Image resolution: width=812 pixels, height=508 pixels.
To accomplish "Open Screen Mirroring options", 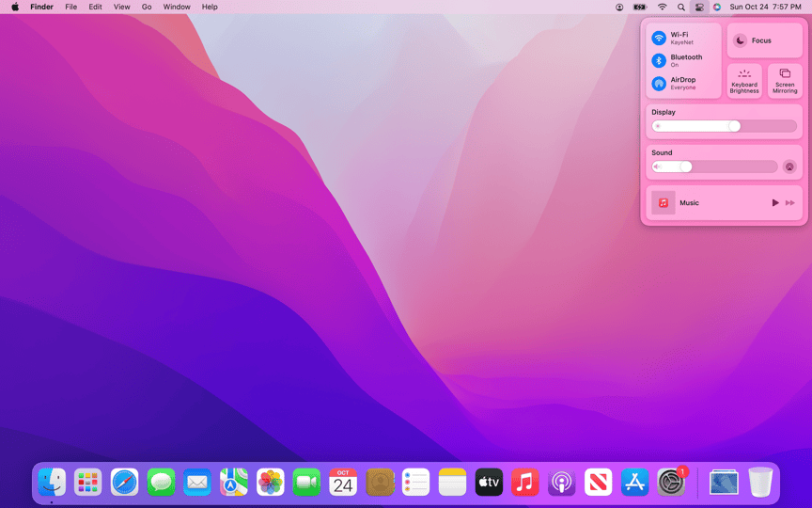I will 785,81.
